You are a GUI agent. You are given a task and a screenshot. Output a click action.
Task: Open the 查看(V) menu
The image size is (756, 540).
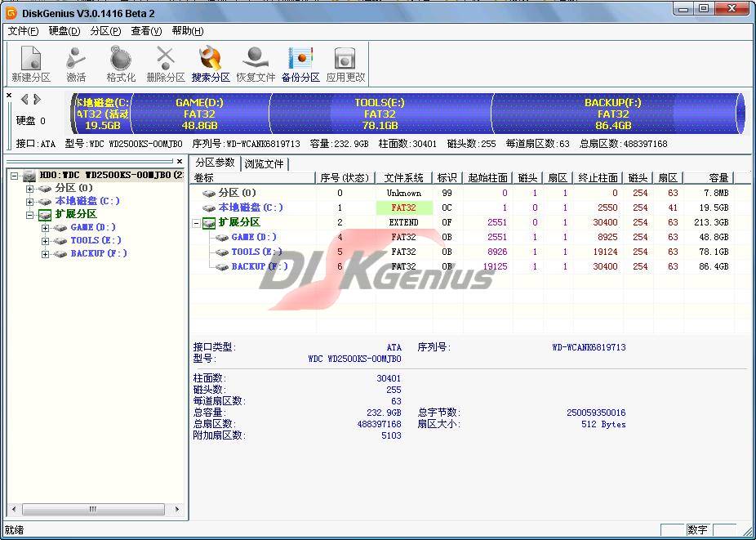(x=146, y=31)
